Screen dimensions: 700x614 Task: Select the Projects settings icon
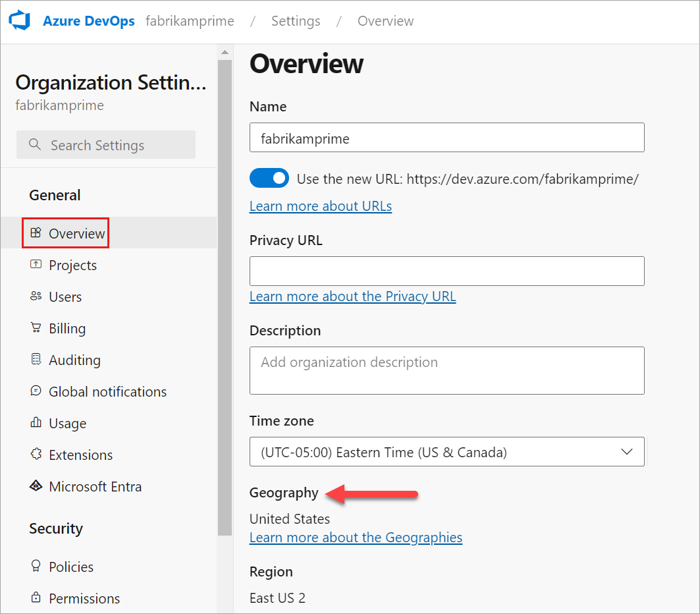pos(36,265)
